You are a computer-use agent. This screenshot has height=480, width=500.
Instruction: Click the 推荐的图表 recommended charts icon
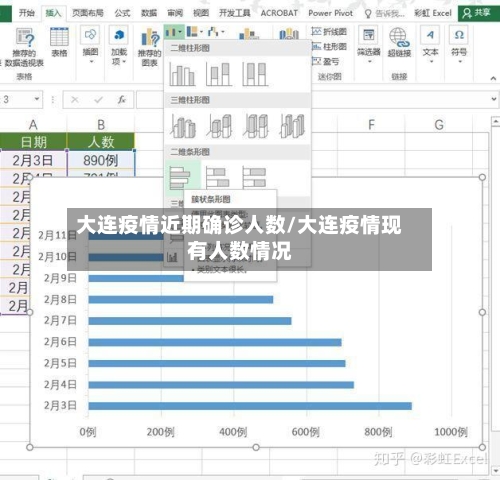pos(150,47)
